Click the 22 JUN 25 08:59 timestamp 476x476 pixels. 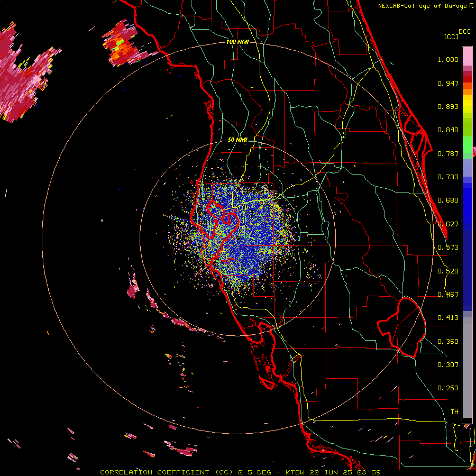coord(345,472)
